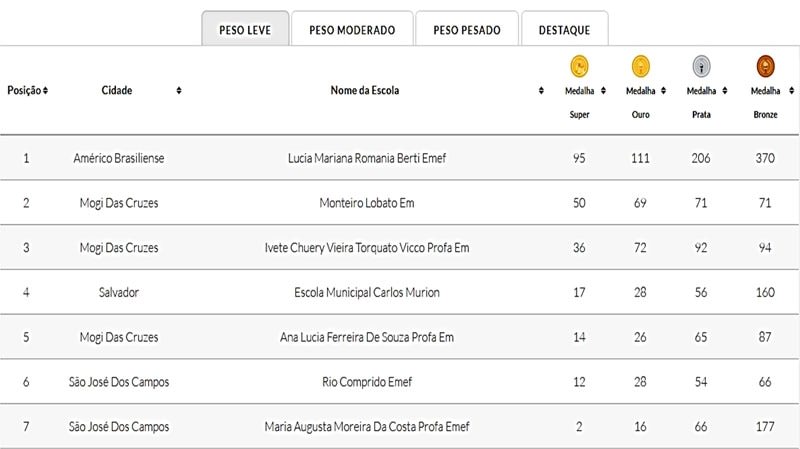Click the silver Medalha Prata icon
The width and height of the screenshot is (800, 449).
click(702, 66)
